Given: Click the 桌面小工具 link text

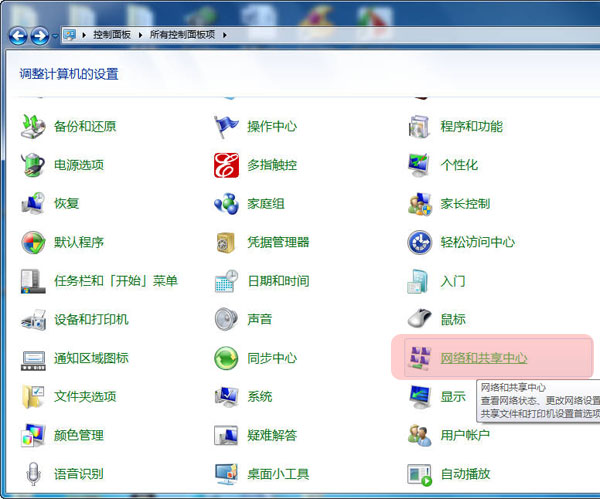Looking at the screenshot, I should (278, 474).
